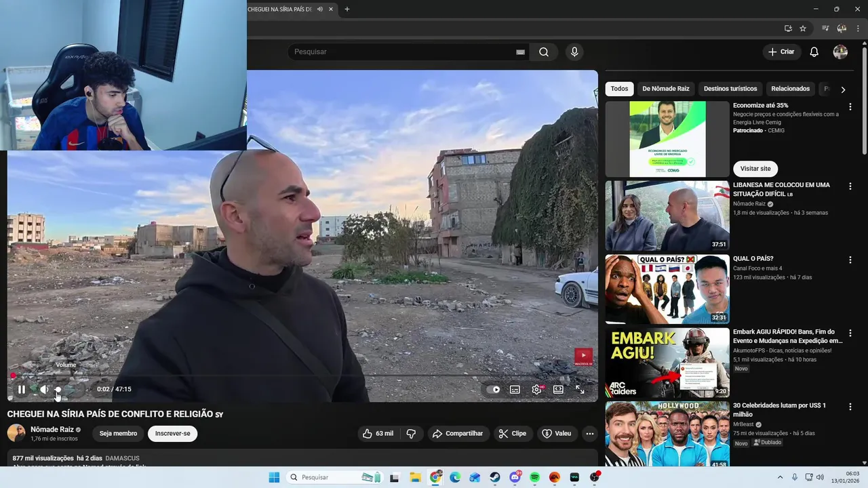This screenshot has width=868, height=488.
Task: Open the Windows Start menu
Action: [274, 477]
